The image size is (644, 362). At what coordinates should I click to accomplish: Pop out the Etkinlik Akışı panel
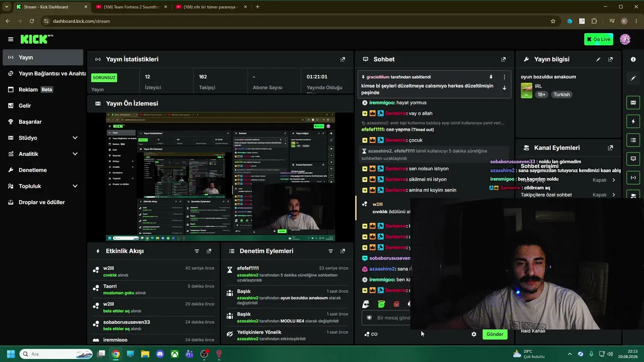click(209, 251)
